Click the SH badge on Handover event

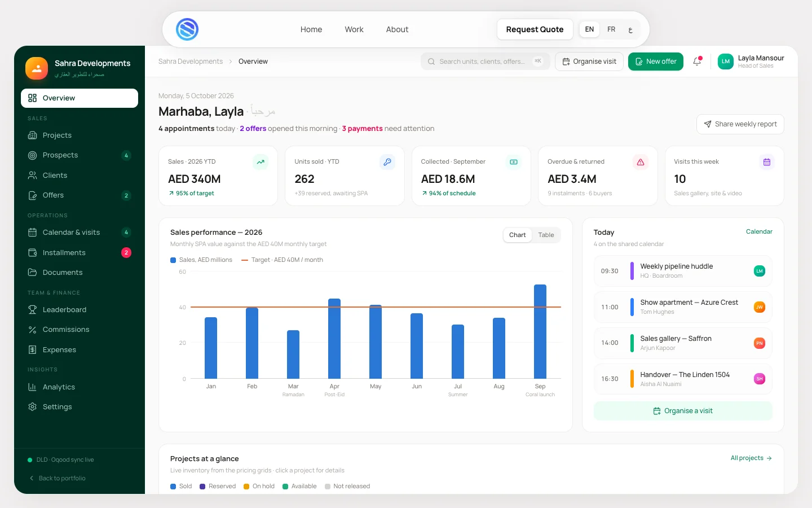[760, 379]
